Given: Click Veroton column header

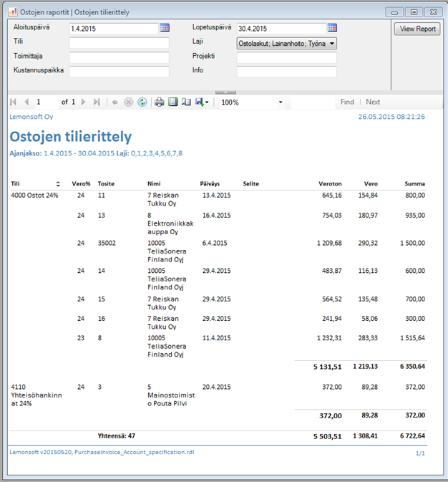Looking at the screenshot, I should pos(330,184).
